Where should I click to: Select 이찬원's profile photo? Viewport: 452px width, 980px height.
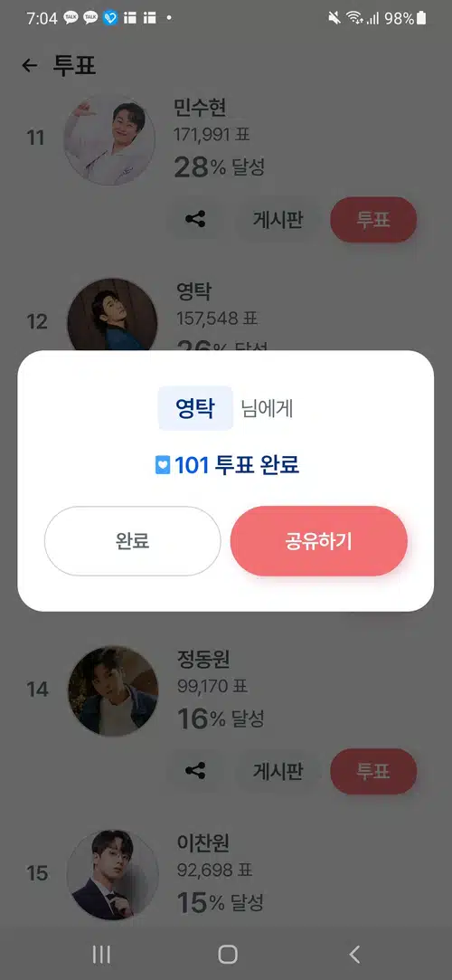pyautogui.click(x=112, y=874)
